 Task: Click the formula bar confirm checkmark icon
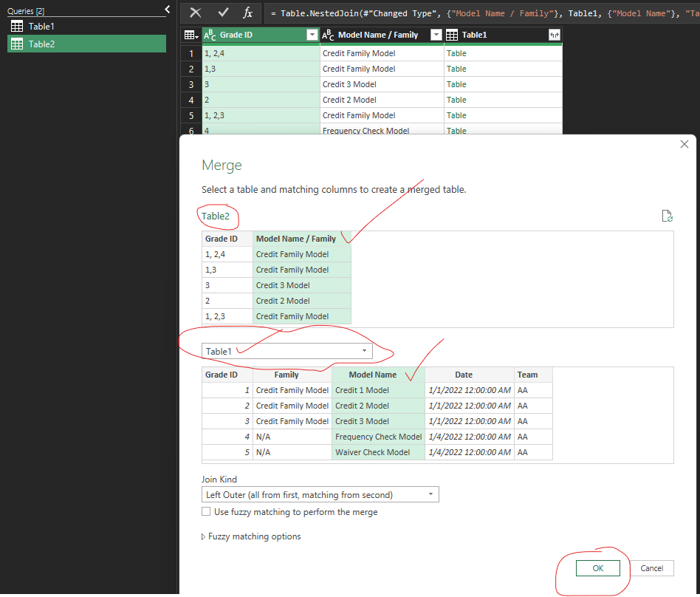(223, 13)
